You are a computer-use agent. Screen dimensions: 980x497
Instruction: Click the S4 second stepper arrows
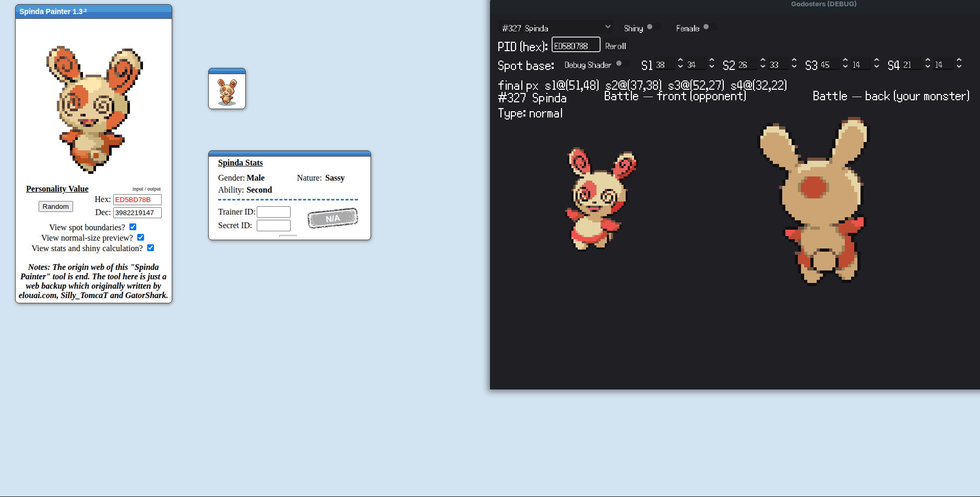tap(959, 63)
